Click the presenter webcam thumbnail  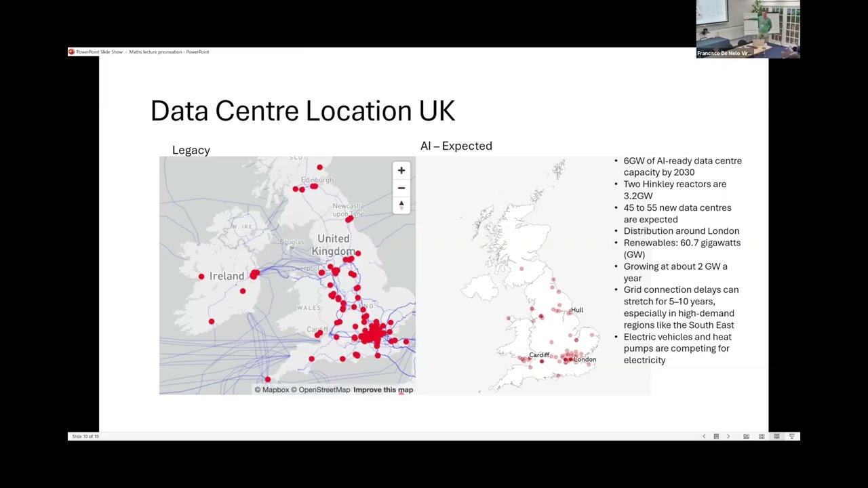tap(748, 29)
